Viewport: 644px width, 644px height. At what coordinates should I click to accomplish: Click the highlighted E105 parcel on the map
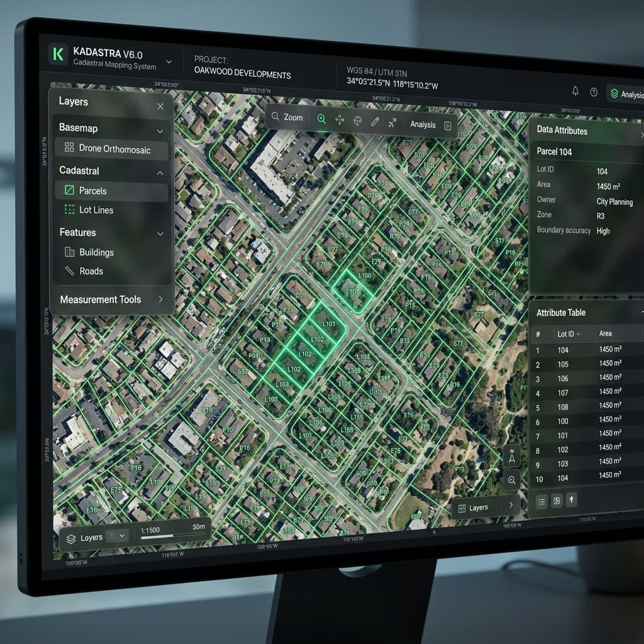(x=353, y=291)
